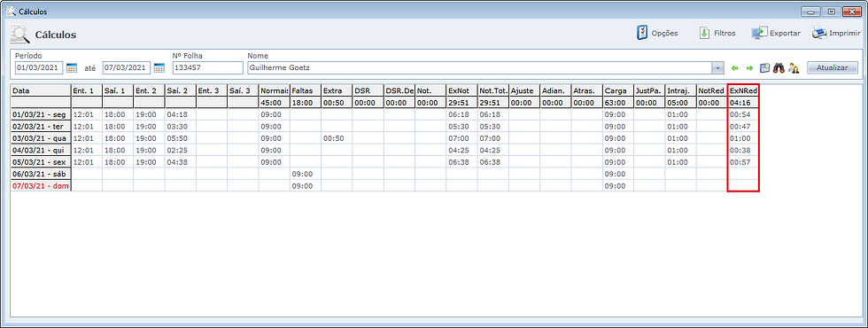Screen dimensions: 868x328
Task: Click Exportar to export calculations
Action: (776, 34)
